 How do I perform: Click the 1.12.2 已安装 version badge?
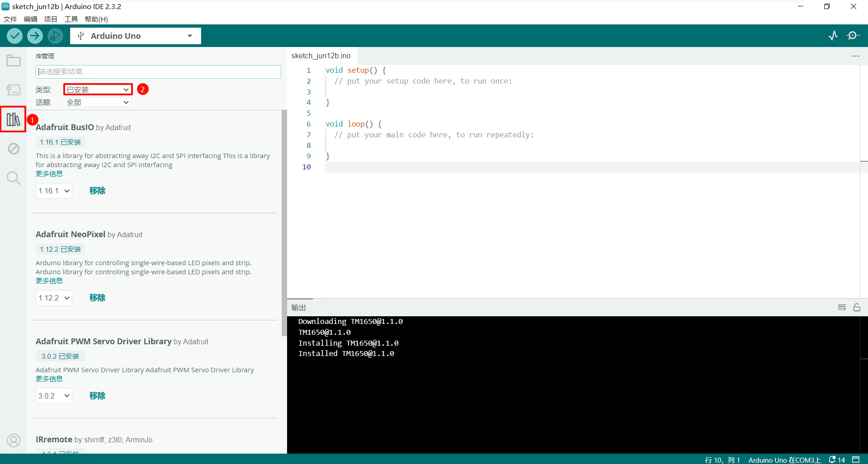(60, 249)
